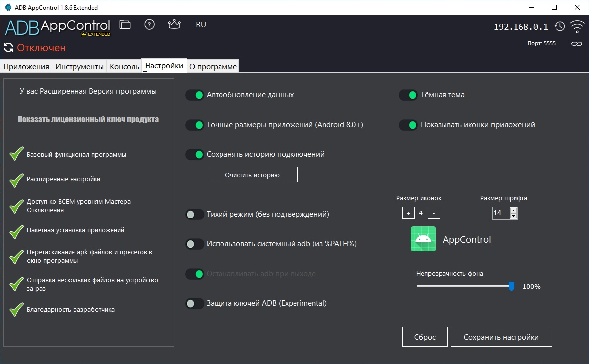
Task: Toggle Автообновление данных switch
Action: coord(195,95)
